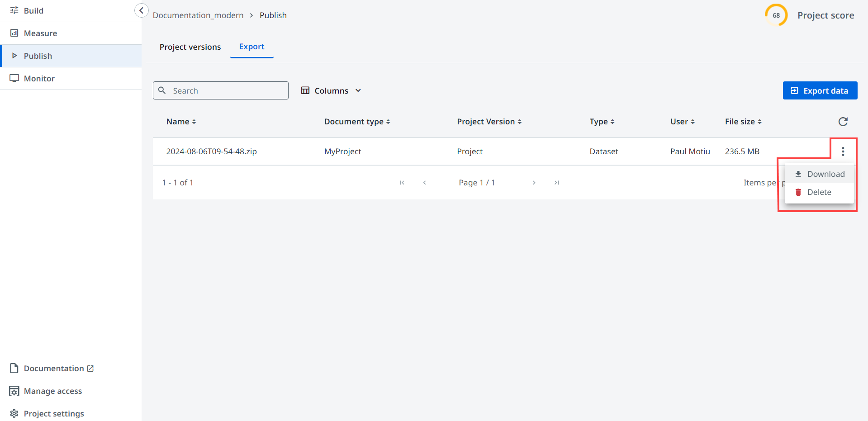Go to the last page arrow
The image size is (868, 421).
[556, 183]
